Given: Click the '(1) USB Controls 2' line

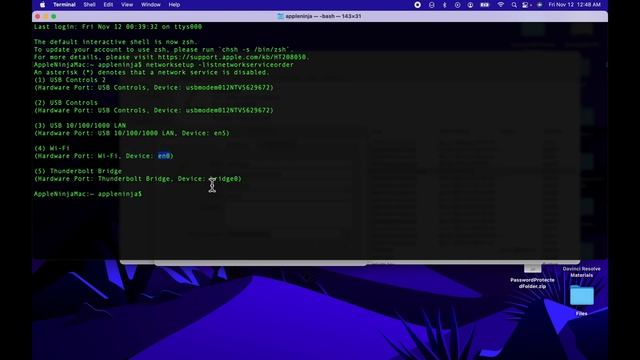Looking at the screenshot, I should click(x=70, y=80).
